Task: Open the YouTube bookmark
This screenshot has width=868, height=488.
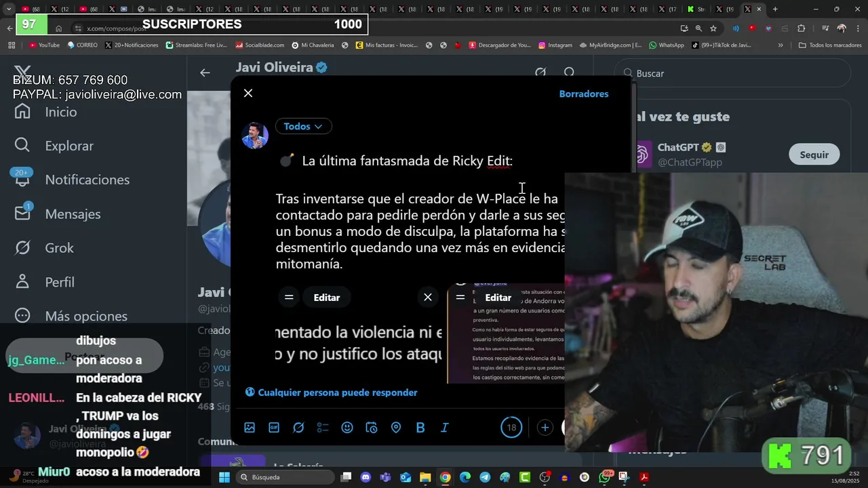Action: coord(44,45)
